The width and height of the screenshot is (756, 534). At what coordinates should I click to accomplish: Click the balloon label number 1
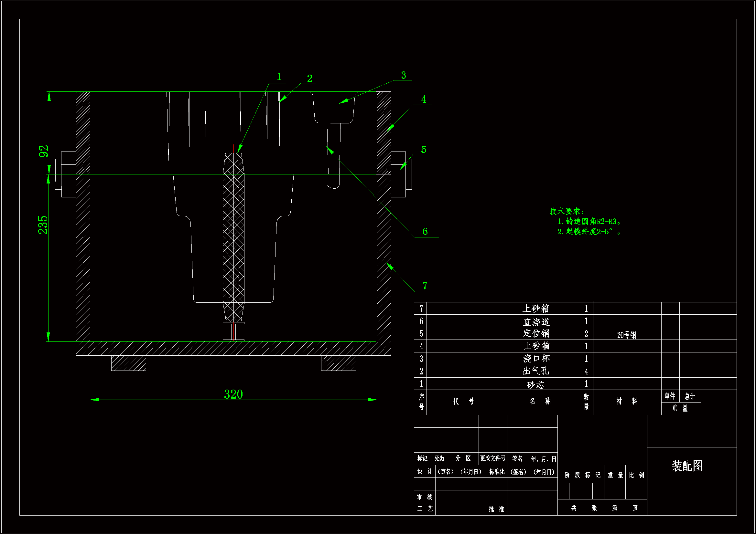pyautogui.click(x=279, y=77)
